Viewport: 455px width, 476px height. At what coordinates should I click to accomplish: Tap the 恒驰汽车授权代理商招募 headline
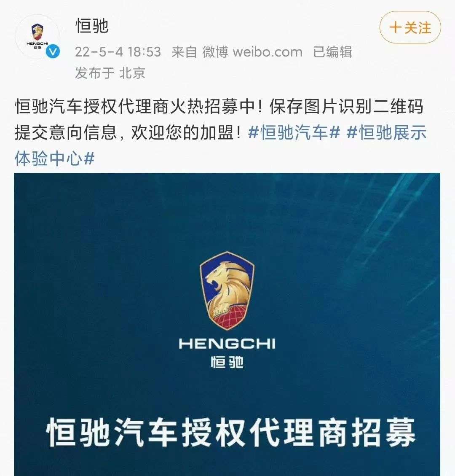(x=231, y=432)
